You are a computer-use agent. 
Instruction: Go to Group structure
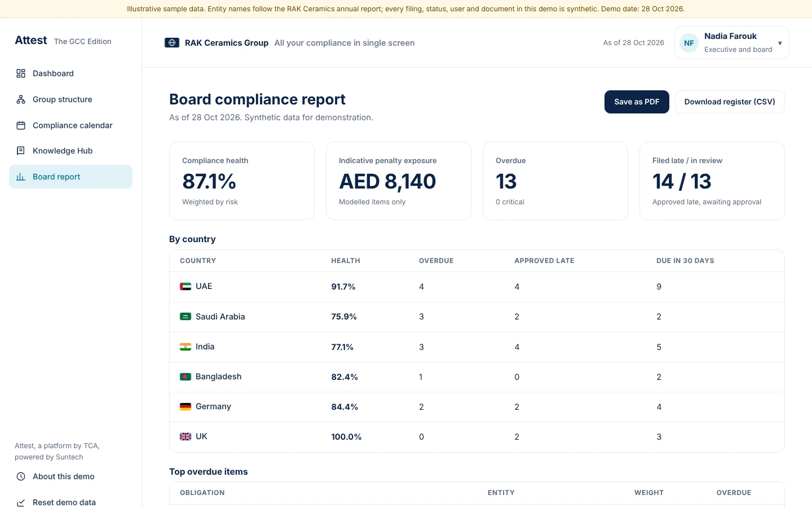(x=70, y=99)
